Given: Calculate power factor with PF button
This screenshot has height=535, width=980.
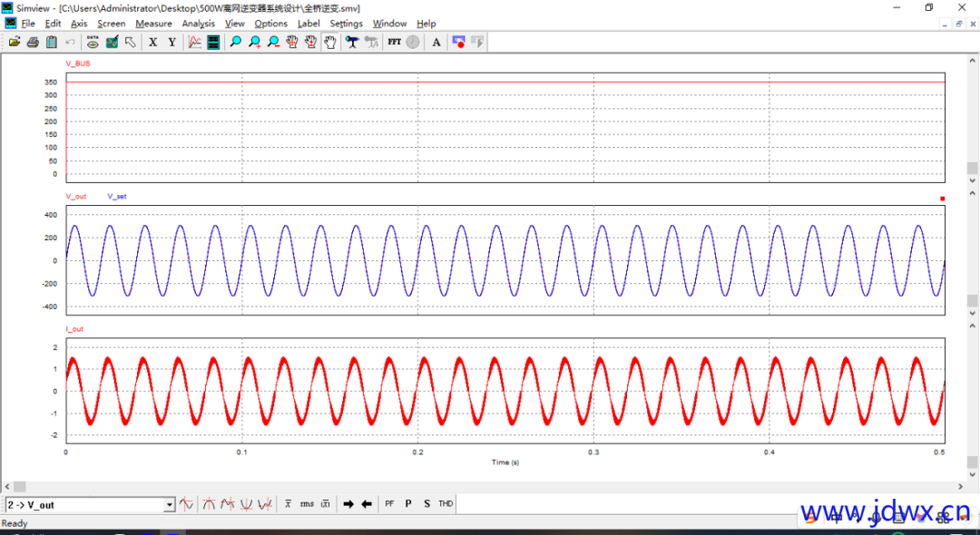Looking at the screenshot, I should pyautogui.click(x=389, y=504).
